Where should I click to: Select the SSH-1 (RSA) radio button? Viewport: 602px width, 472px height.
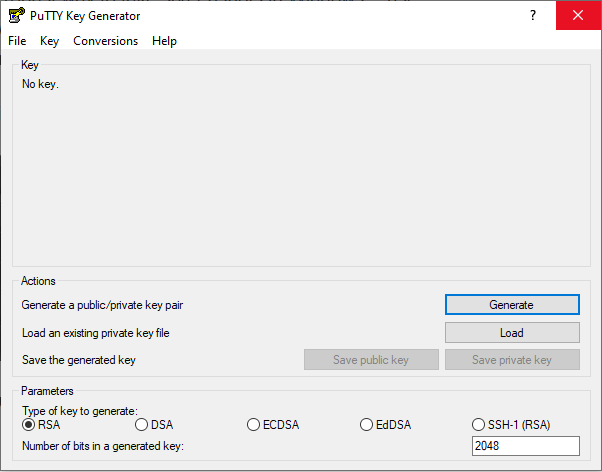[478, 425]
